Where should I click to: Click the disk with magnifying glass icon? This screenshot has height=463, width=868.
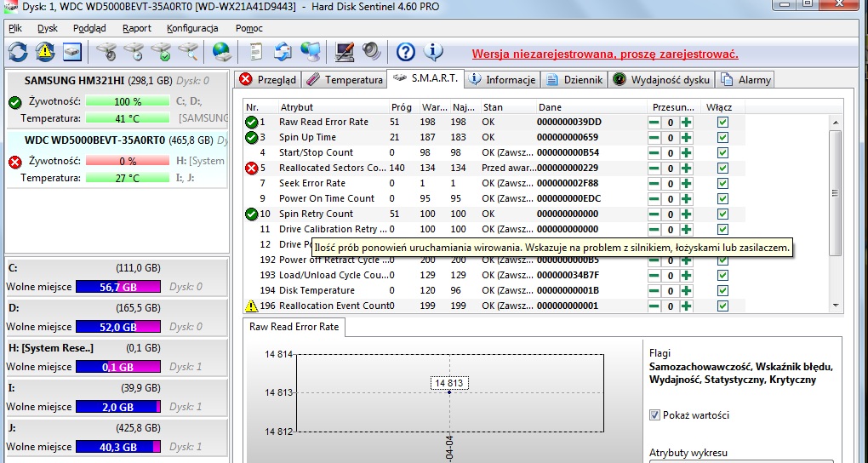[x=188, y=52]
